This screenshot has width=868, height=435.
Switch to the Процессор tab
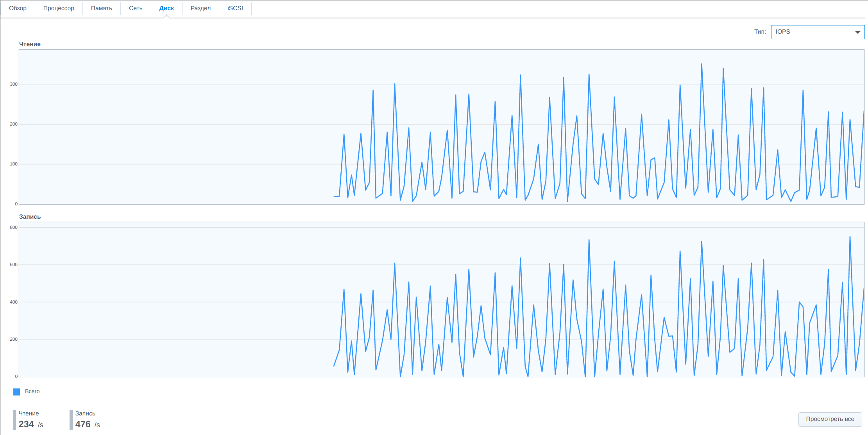coord(59,8)
